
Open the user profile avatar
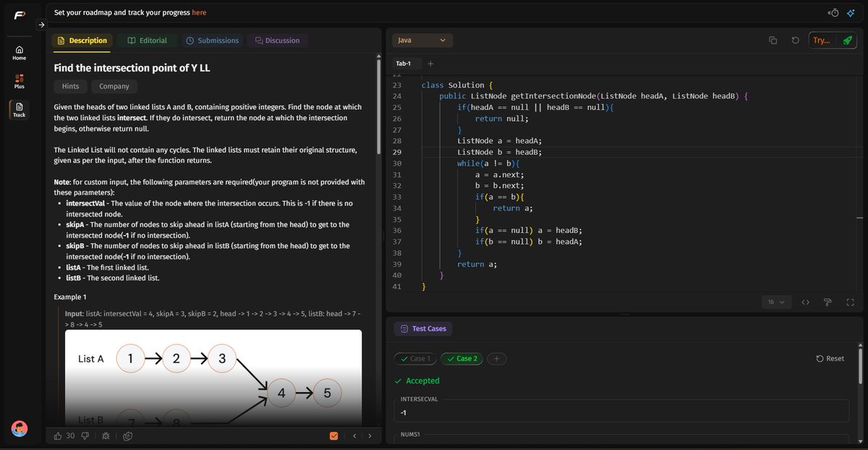click(20, 428)
